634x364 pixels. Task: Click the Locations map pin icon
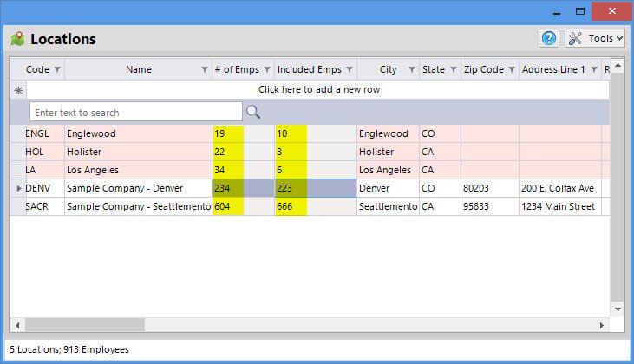[17, 39]
